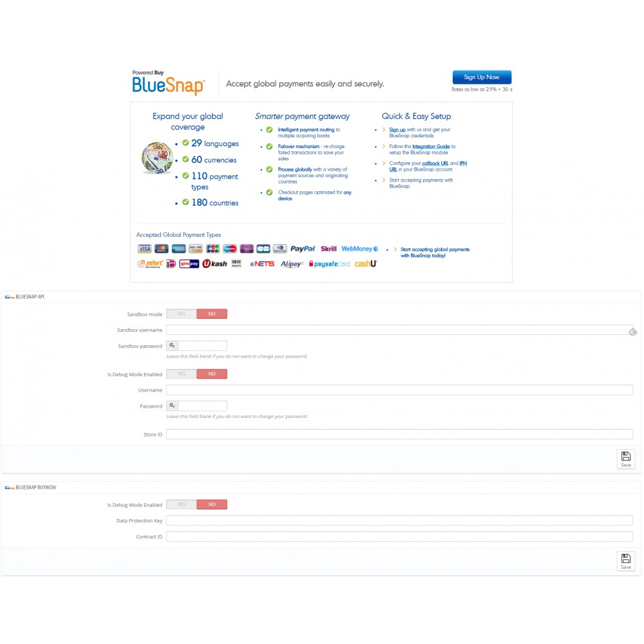Click the CB card icon
The height and width of the screenshot is (644, 644).
pyautogui.click(x=263, y=249)
